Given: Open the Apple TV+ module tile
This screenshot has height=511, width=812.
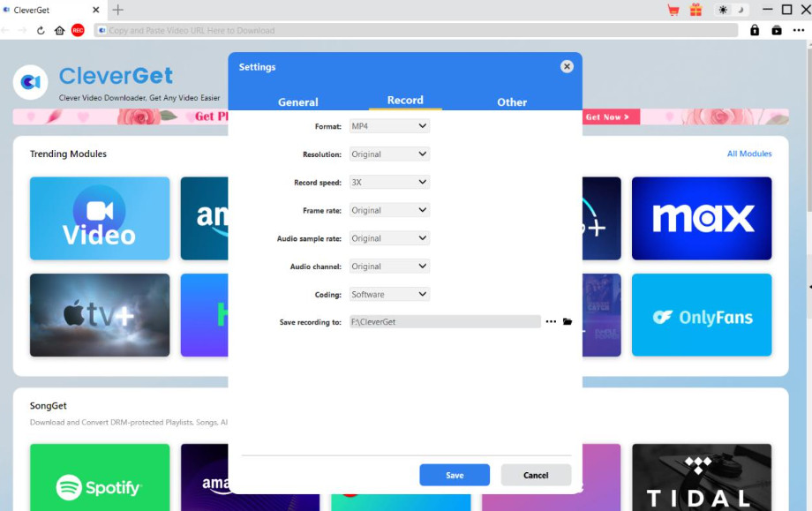Looking at the screenshot, I should pos(100,315).
